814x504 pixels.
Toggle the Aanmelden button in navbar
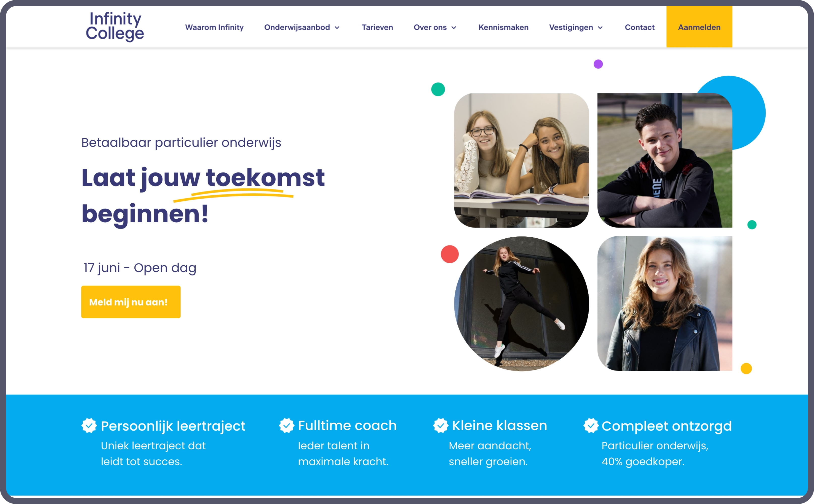[698, 27]
